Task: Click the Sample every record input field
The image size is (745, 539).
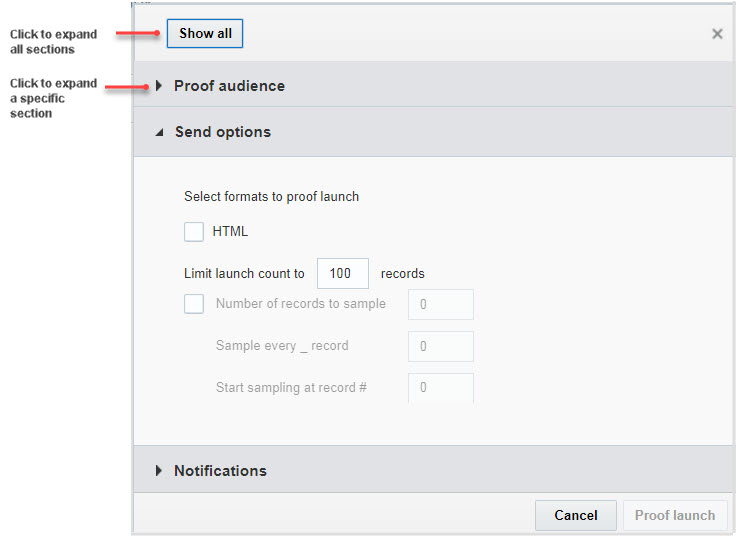Action: tap(440, 346)
